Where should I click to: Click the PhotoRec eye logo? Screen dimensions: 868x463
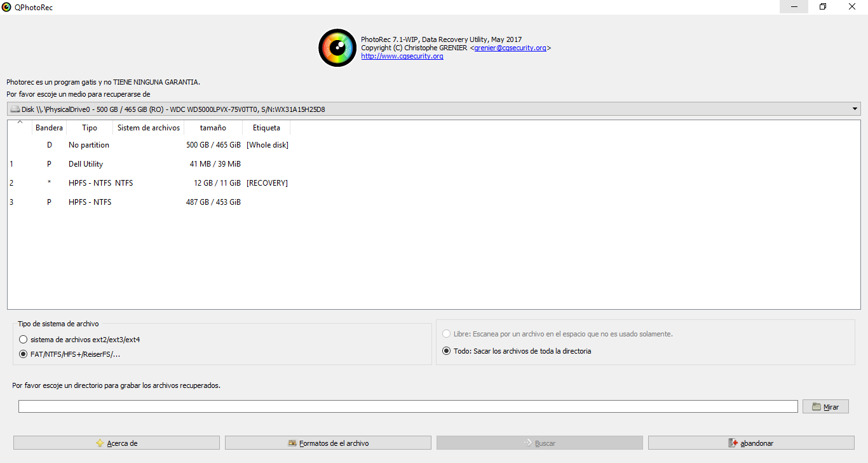click(x=337, y=48)
